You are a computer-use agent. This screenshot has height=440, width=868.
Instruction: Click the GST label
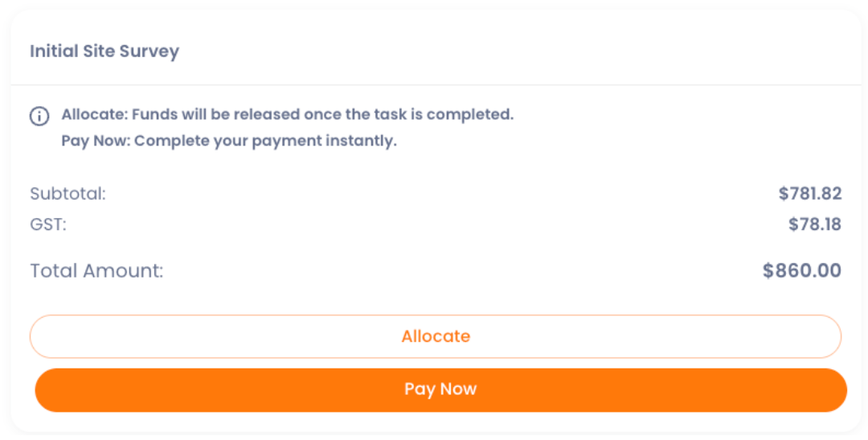pos(48,224)
